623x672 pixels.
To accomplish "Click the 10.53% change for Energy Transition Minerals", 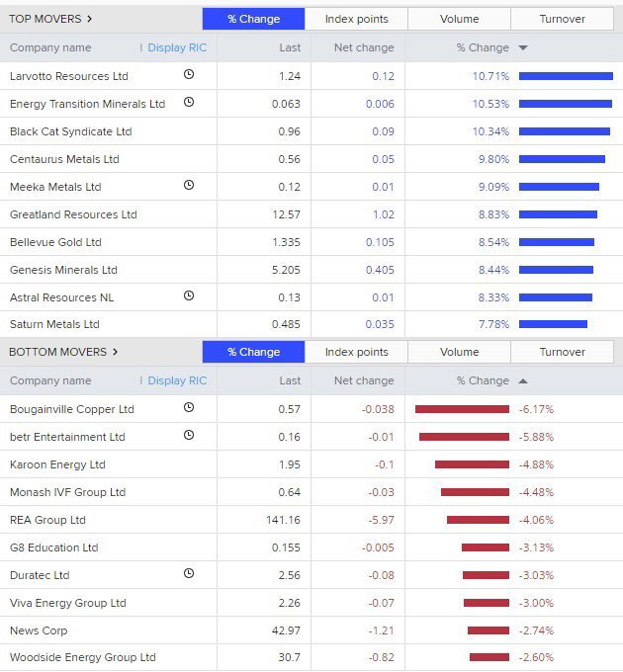I will point(490,104).
